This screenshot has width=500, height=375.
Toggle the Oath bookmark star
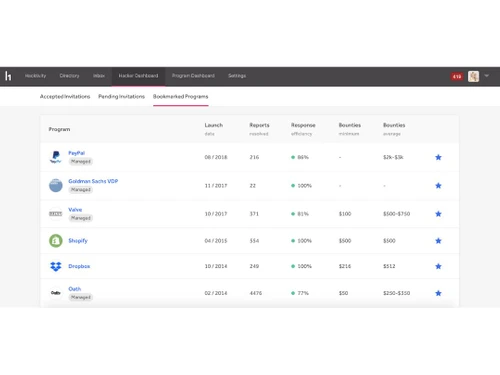[x=438, y=293]
